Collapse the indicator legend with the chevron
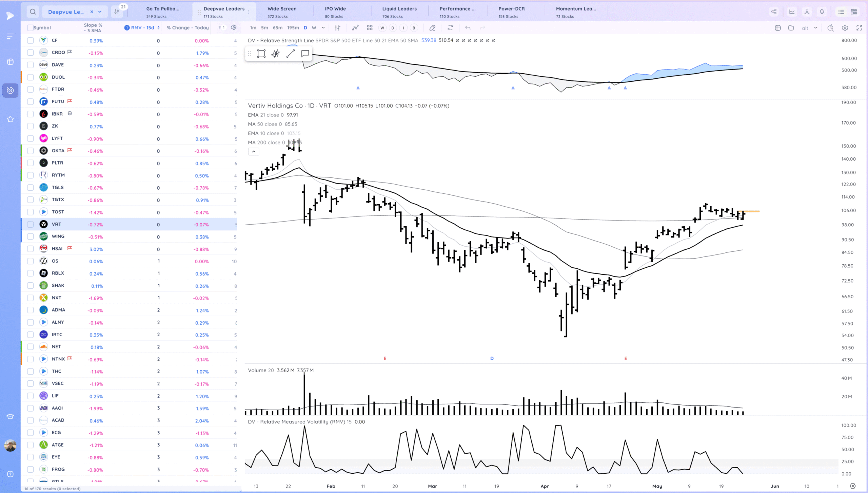Screen dimensions: 868x493 [x=254, y=152]
